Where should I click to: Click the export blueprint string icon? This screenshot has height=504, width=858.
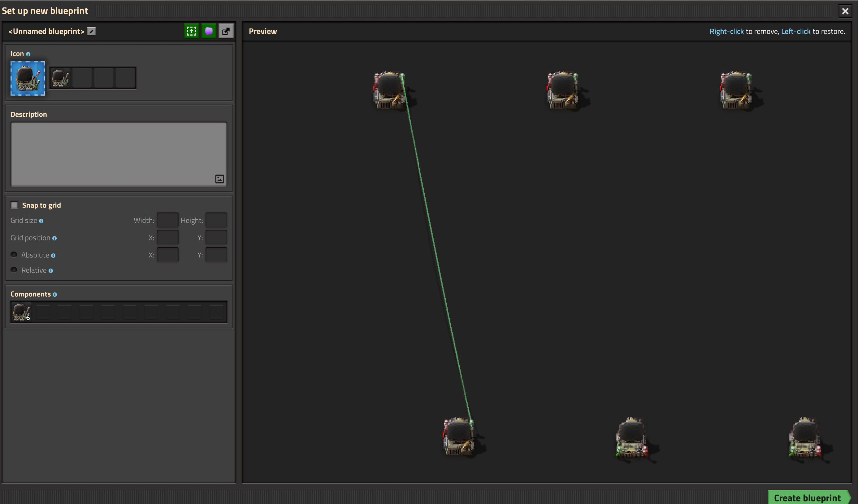click(226, 31)
